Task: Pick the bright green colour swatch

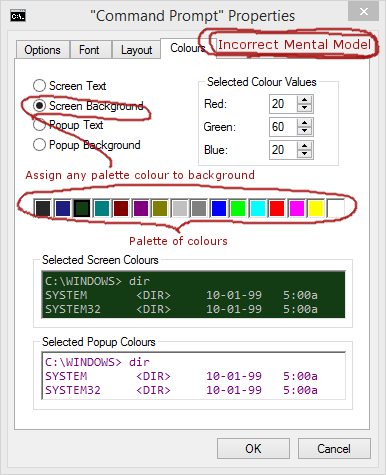Action: (x=238, y=208)
